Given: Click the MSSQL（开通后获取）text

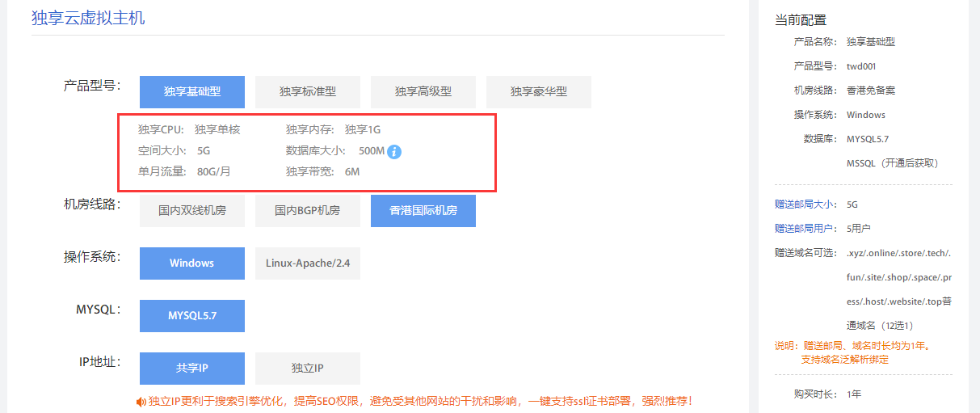Looking at the screenshot, I should (893, 163).
